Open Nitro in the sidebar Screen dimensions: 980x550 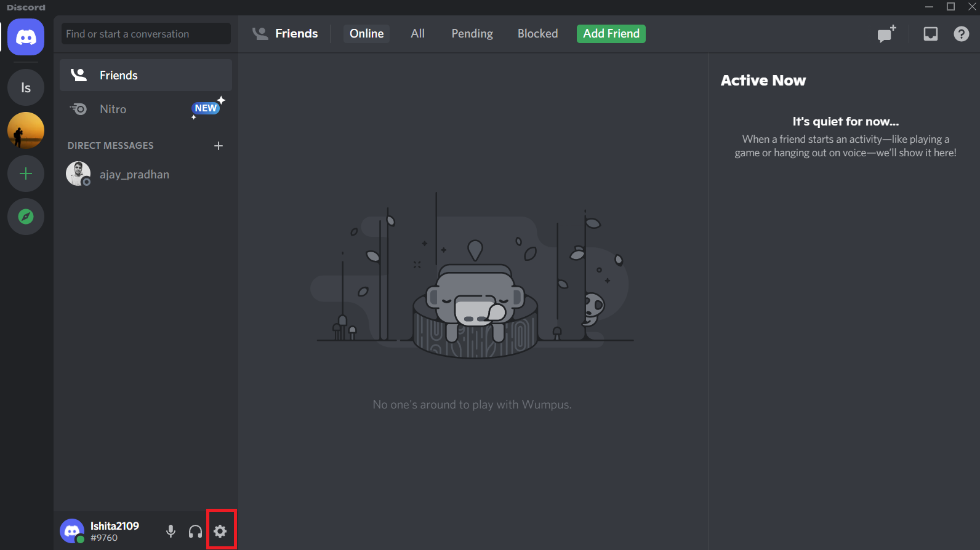pyautogui.click(x=146, y=109)
